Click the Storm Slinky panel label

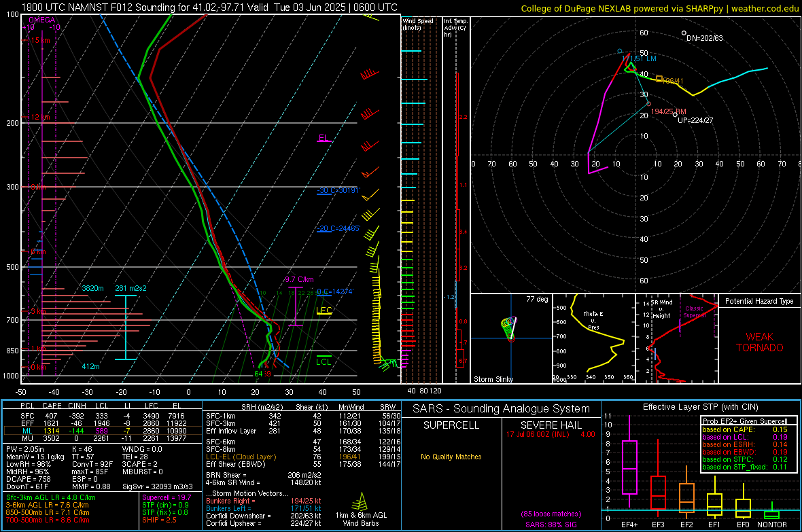click(x=493, y=379)
